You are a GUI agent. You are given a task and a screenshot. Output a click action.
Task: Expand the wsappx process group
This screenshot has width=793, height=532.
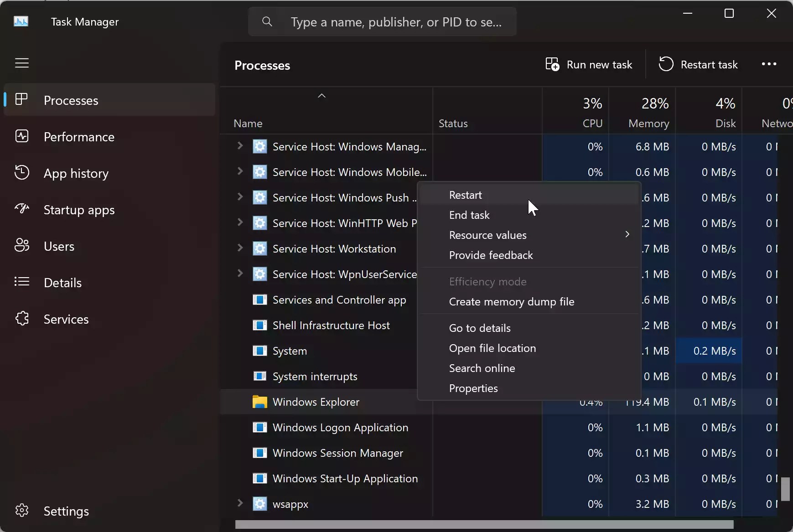pyautogui.click(x=240, y=503)
